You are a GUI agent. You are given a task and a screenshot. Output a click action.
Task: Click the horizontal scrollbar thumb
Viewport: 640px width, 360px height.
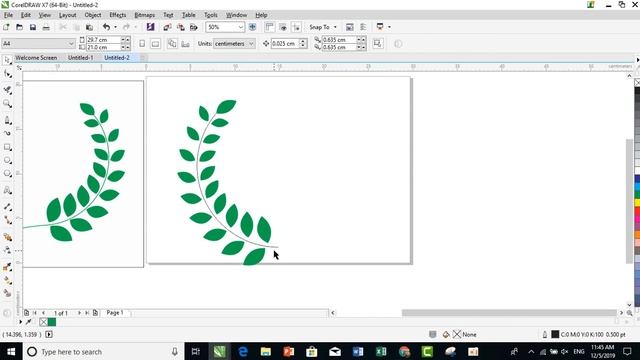tap(509, 313)
